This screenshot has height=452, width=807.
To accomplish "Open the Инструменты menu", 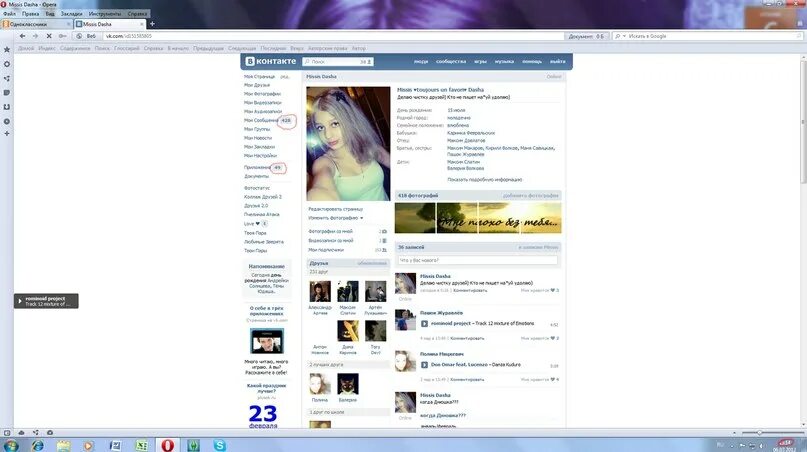I will (x=104, y=14).
